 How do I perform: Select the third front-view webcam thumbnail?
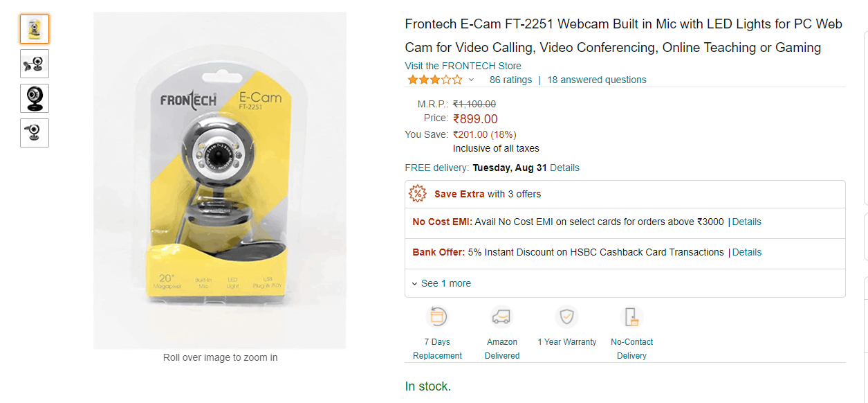(35, 98)
